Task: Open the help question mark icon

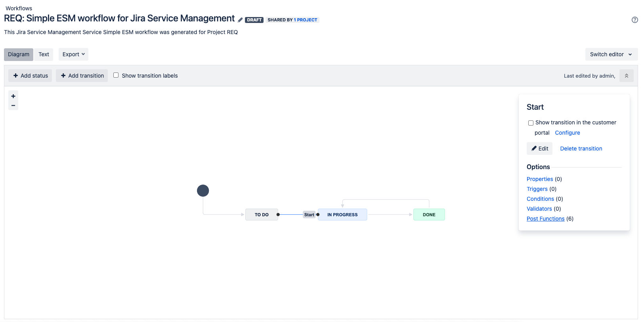Action: (x=634, y=20)
